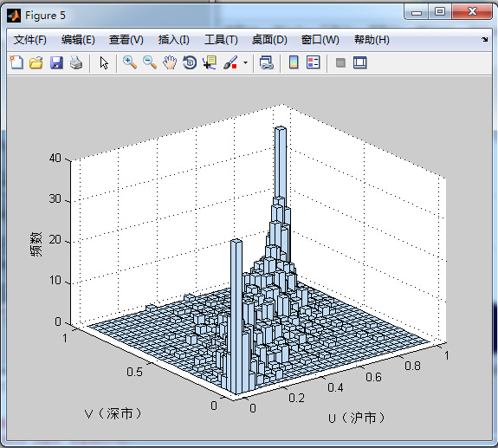Image resolution: width=498 pixels, height=448 pixels.
Task: Enable the Pan hand tool
Action: (170, 62)
